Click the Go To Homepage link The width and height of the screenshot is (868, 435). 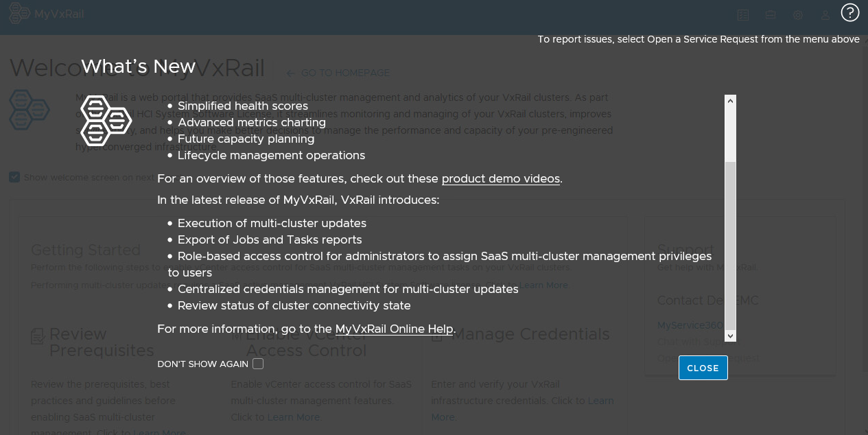[338, 73]
